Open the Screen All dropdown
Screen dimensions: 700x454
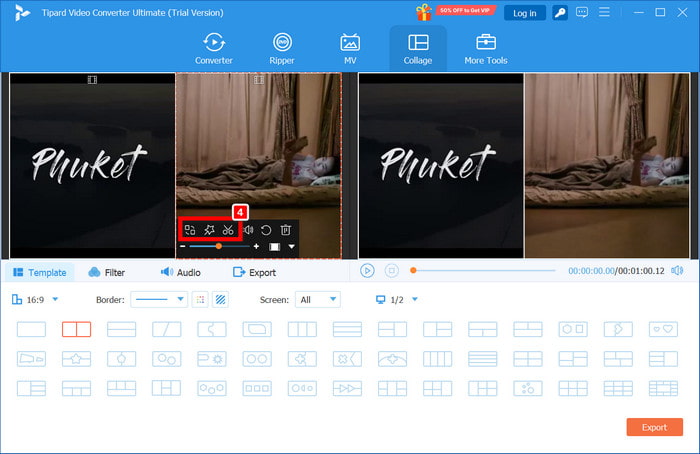coord(317,300)
